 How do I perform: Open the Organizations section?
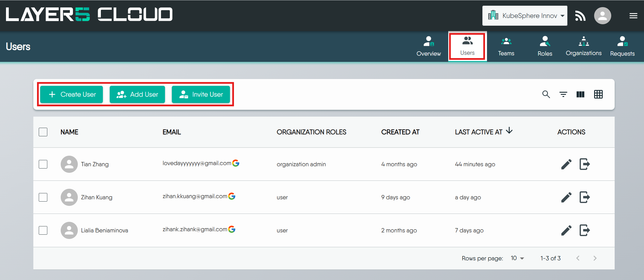tap(584, 46)
